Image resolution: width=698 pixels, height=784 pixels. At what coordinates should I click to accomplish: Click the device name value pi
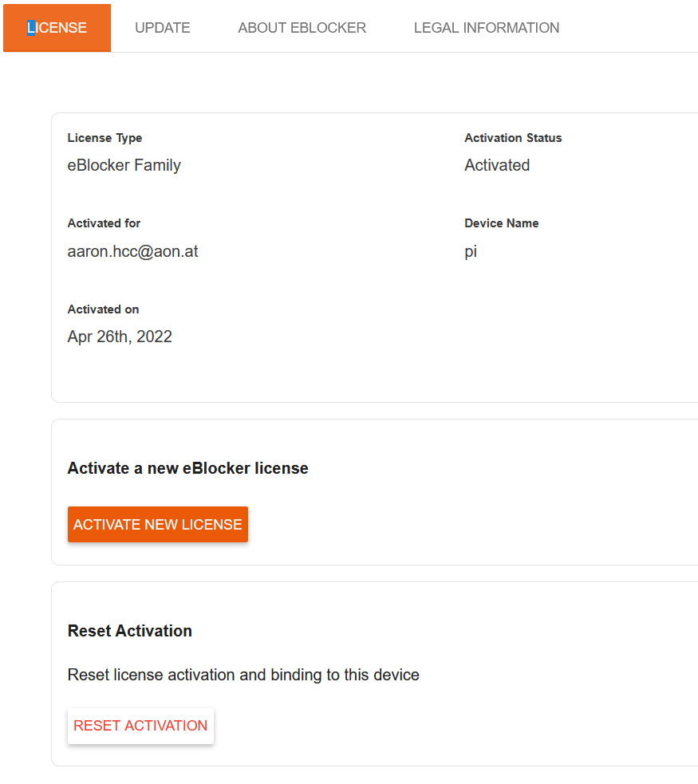[471, 251]
